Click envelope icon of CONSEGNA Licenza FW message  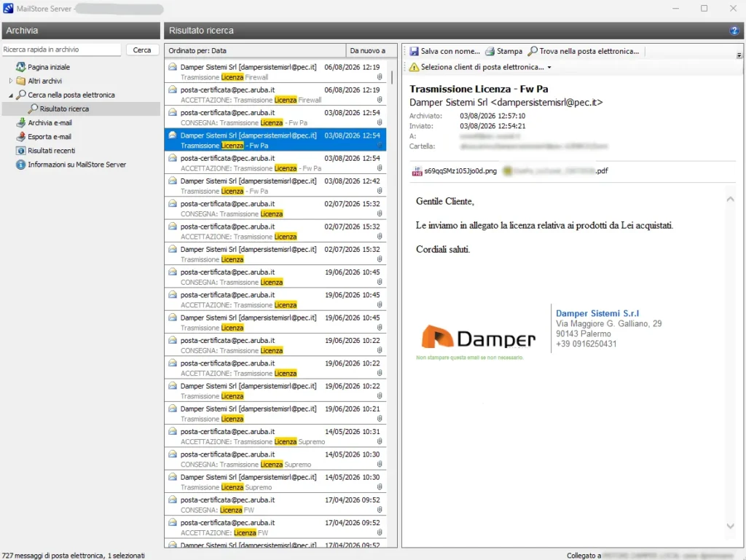tap(173, 500)
